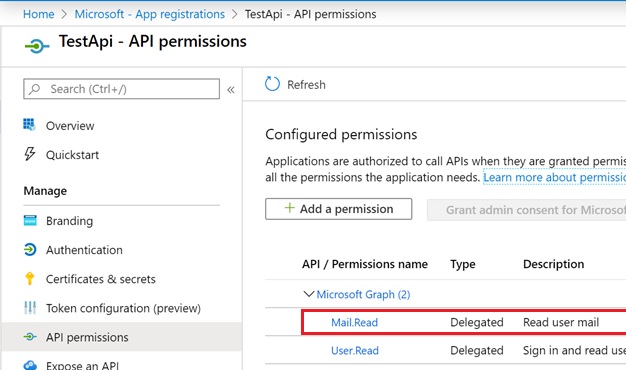Collapse the sidebar with double chevron

coord(231,89)
